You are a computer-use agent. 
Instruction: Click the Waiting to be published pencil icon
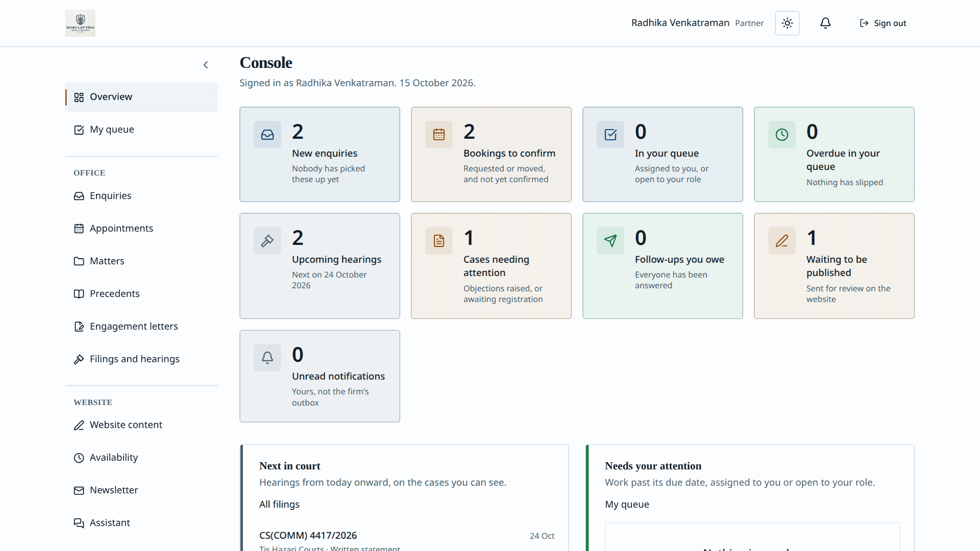point(782,241)
